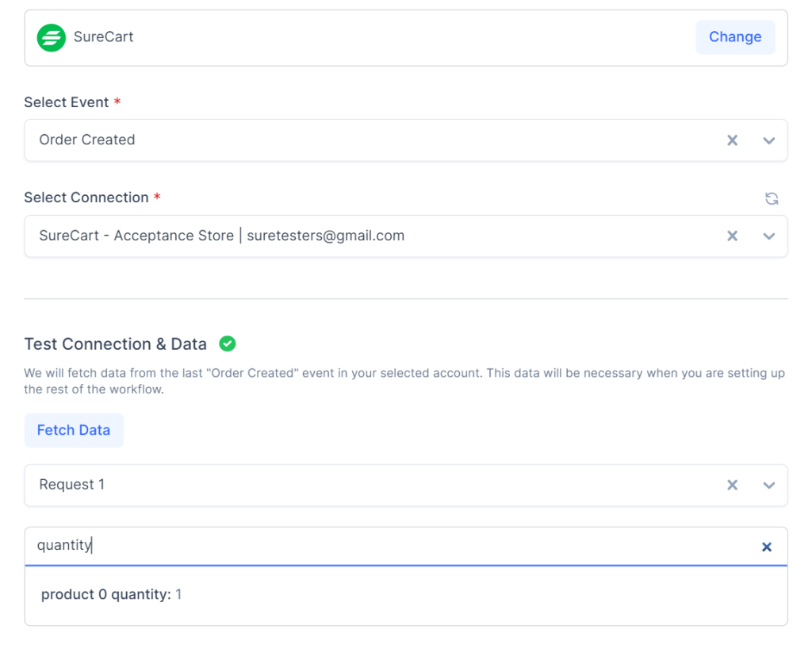Focus the quantity search input field

pos(381,546)
